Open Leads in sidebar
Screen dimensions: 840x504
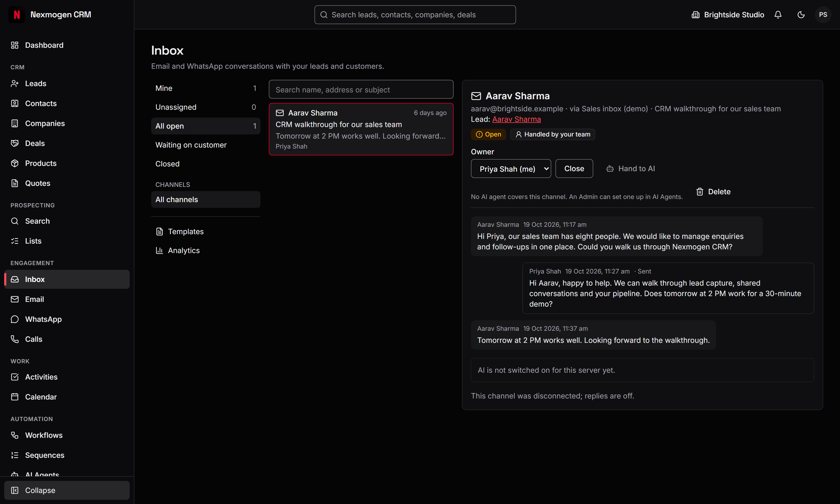pyautogui.click(x=67, y=83)
